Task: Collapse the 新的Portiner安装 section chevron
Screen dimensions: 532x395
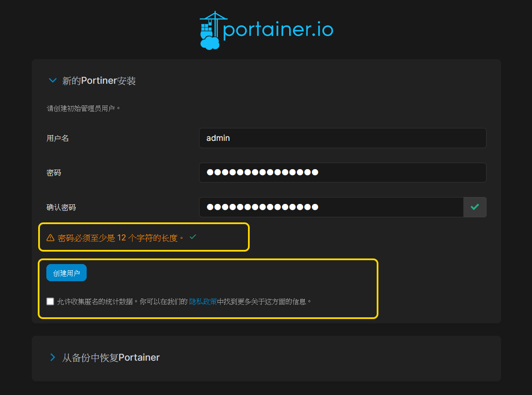Action: tap(53, 80)
